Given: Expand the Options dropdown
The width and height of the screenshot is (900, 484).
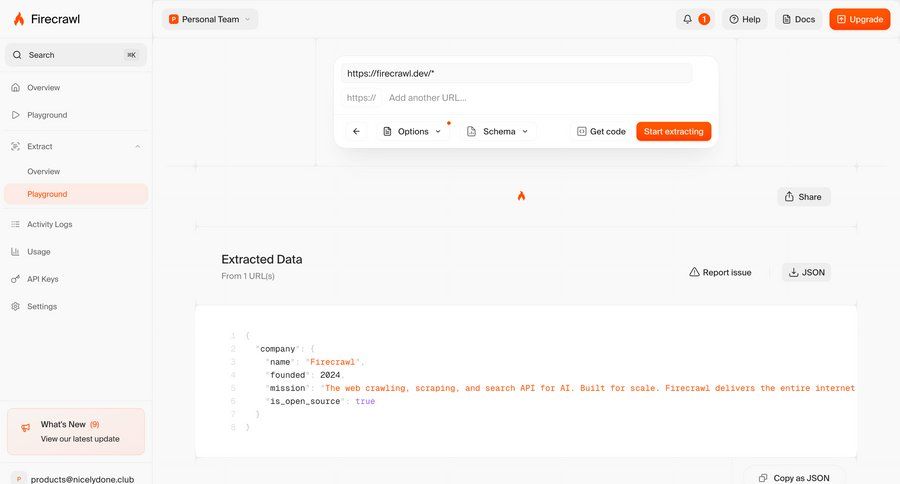Looking at the screenshot, I should 412,131.
